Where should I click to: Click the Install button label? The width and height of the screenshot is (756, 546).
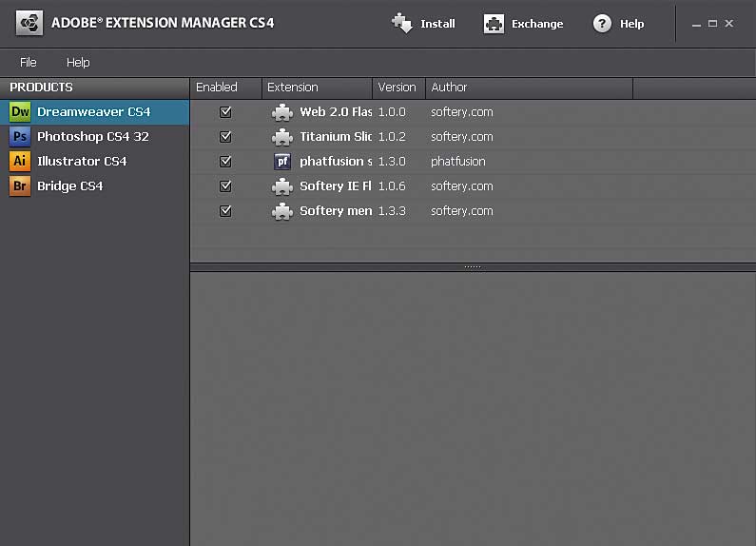(437, 24)
